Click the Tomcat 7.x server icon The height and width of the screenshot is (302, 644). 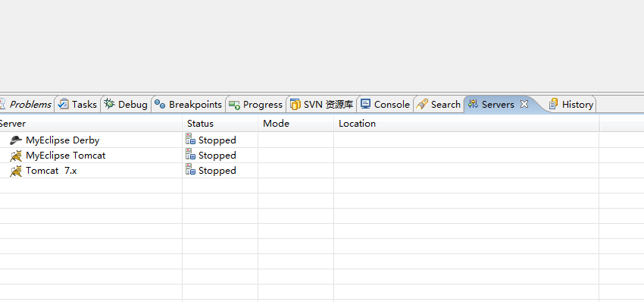[16, 171]
